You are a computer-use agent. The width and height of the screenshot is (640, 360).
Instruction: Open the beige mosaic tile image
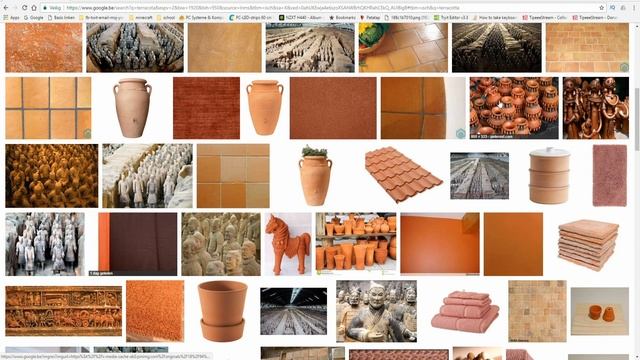click(537, 311)
